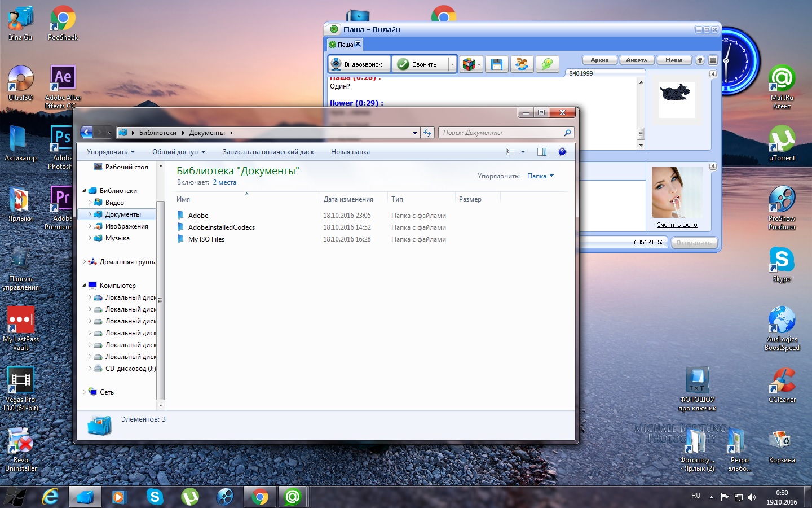Image resolution: width=812 pixels, height=508 pixels.
Task: Sort files by the Тип column
Action: (421, 199)
